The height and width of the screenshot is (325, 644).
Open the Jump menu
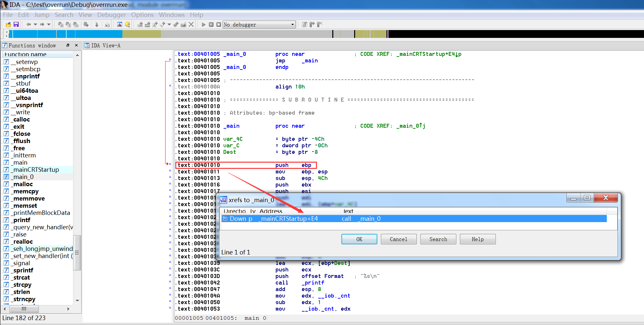42,15
